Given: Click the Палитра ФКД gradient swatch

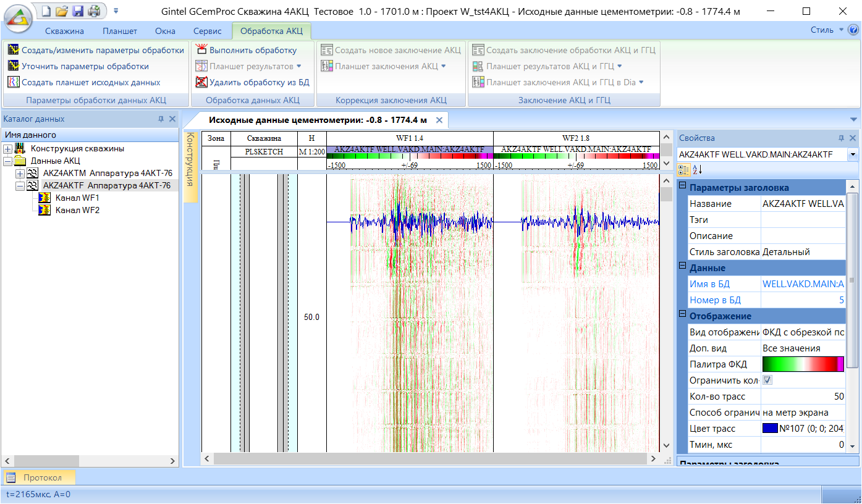Looking at the screenshot, I should click(803, 364).
